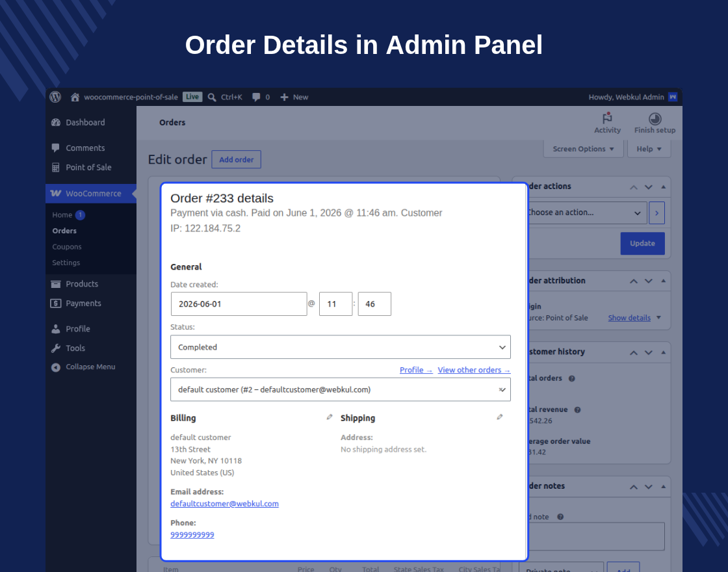Move Order actions panel down
728x572 pixels.
[x=649, y=187]
